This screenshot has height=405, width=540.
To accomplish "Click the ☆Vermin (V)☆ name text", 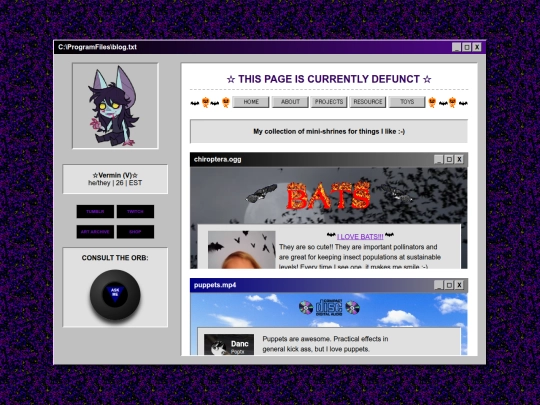I will click(x=115, y=175).
